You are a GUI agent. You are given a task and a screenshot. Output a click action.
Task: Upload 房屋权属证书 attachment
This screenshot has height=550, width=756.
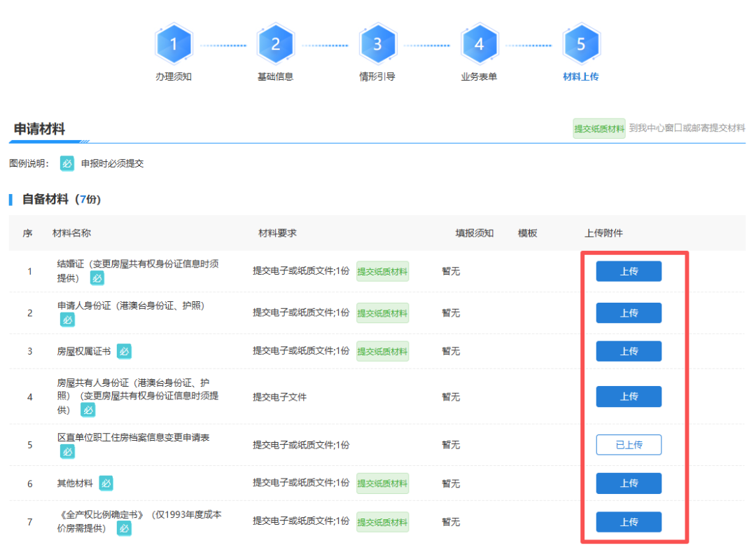[x=629, y=351]
